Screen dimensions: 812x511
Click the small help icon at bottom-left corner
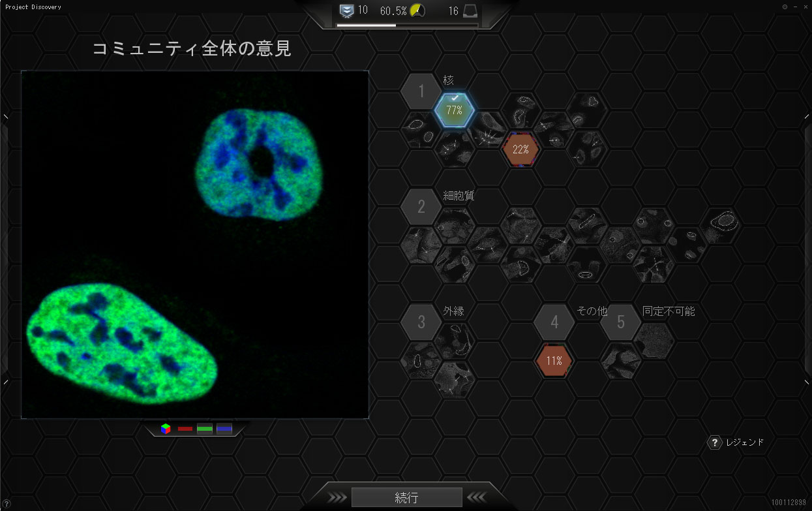[x=6, y=503]
